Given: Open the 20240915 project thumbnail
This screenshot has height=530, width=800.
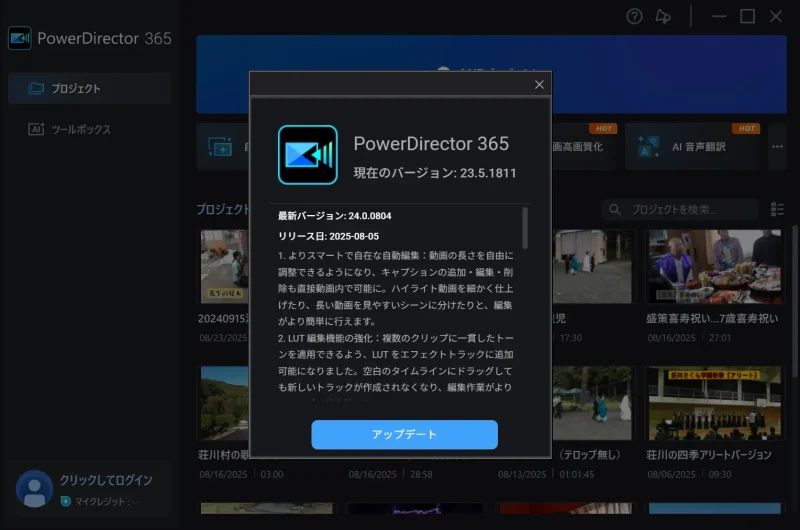Looking at the screenshot, I should (x=224, y=266).
